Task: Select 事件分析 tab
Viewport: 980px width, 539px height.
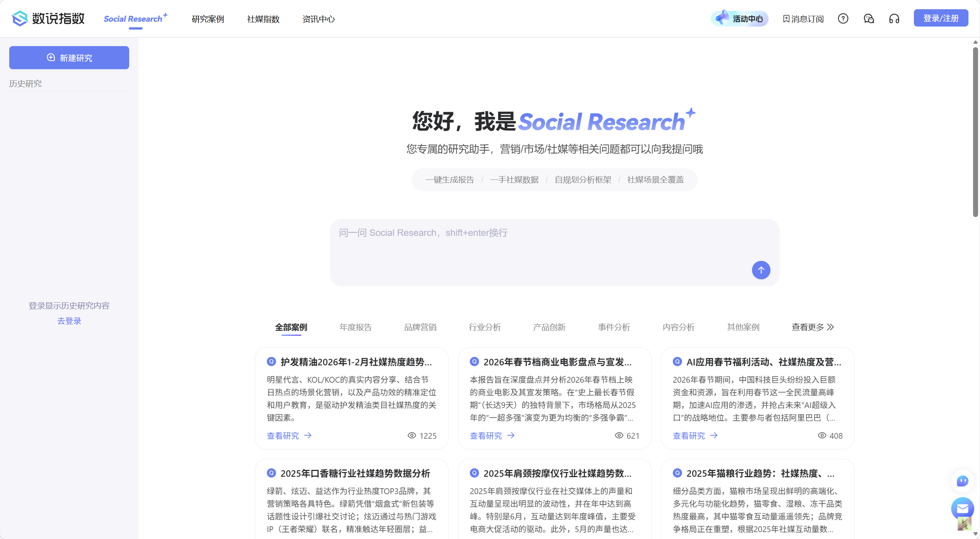Action: tap(614, 327)
